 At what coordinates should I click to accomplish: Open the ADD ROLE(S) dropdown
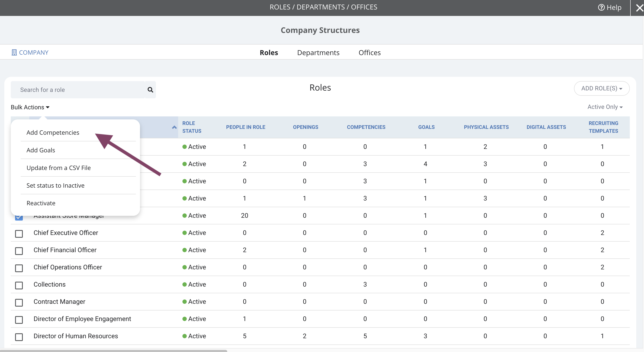click(602, 88)
